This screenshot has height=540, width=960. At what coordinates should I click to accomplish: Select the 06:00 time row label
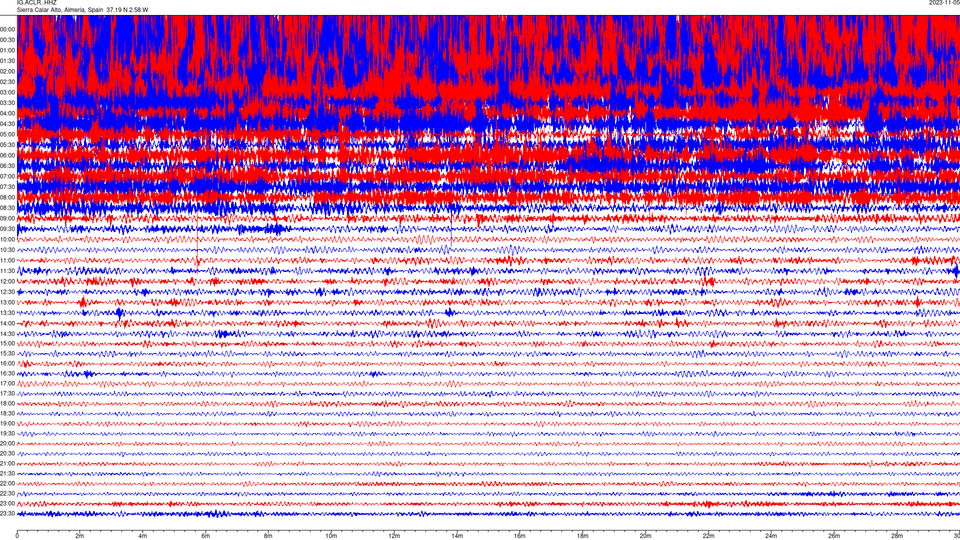7,156
